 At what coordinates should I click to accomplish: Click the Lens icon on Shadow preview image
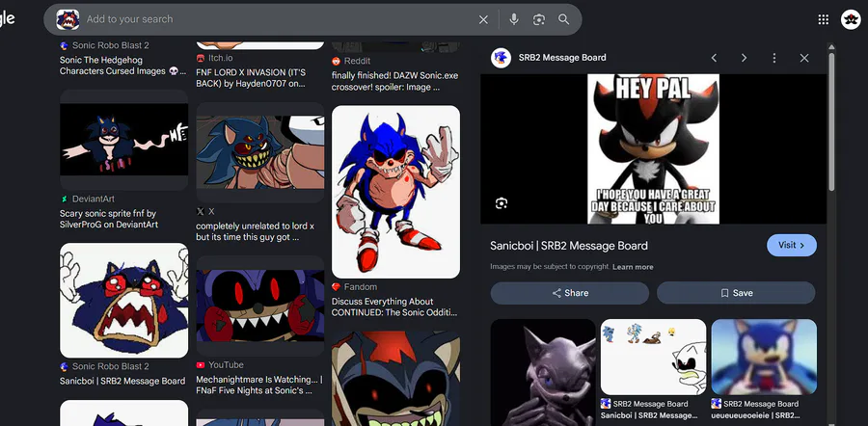(x=501, y=203)
